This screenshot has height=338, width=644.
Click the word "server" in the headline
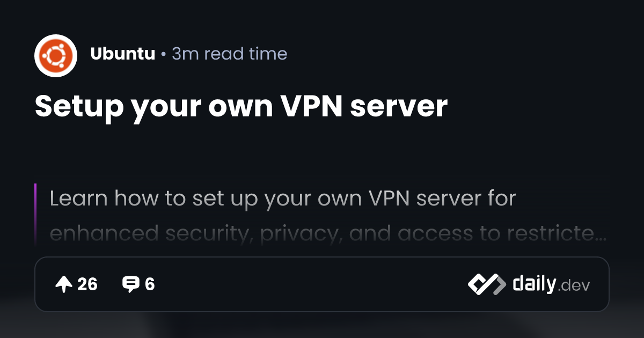[x=399, y=108]
